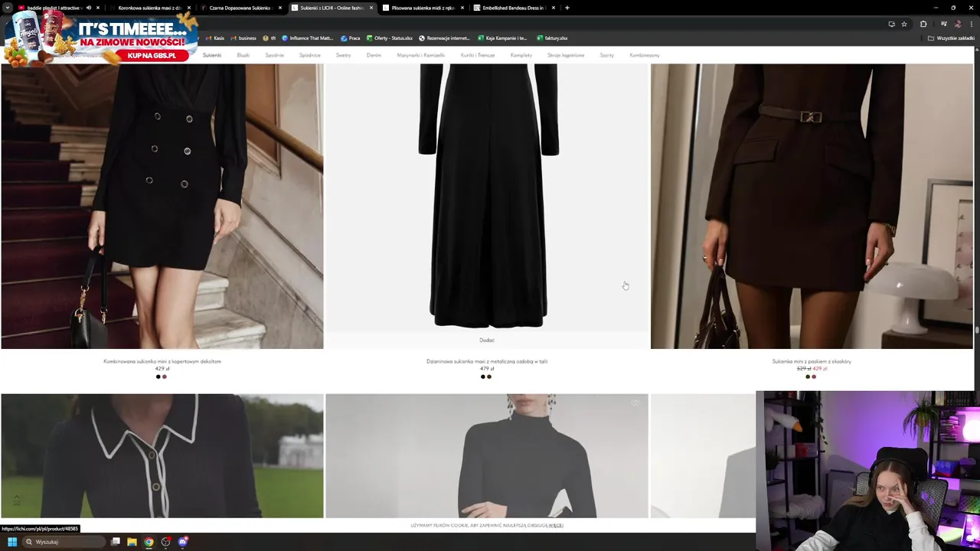The image size is (980, 551).
Task: Open the Chrome profile avatar
Action: (x=957, y=24)
